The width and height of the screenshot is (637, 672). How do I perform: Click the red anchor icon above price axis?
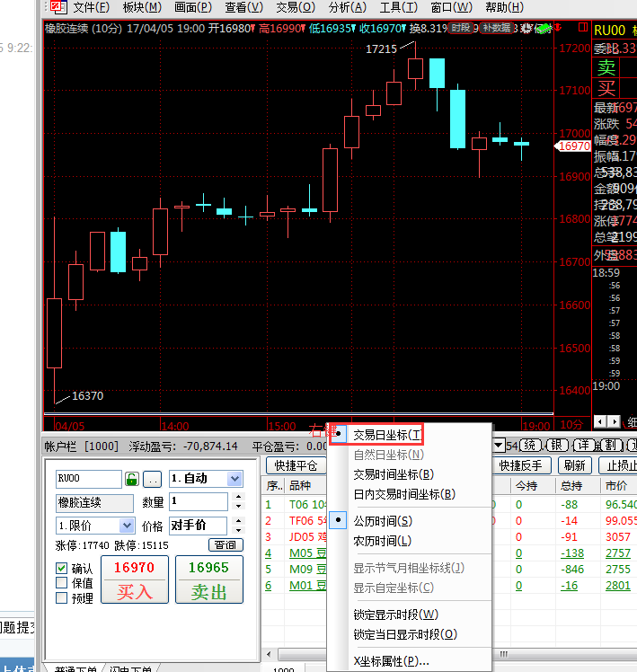click(558, 27)
